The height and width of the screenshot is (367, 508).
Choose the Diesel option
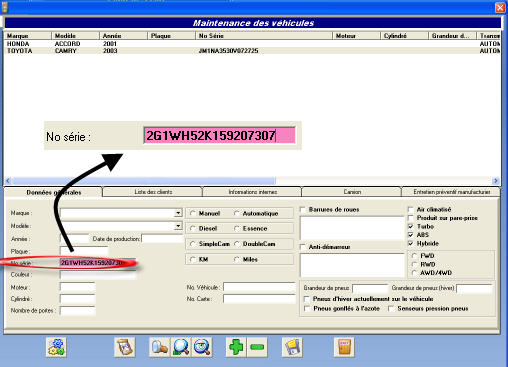193,228
